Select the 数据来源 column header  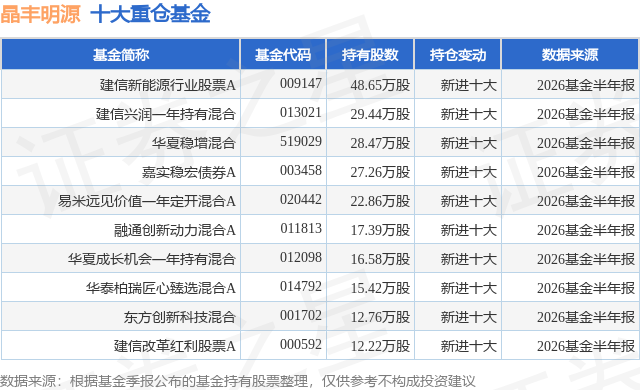pyautogui.click(x=570, y=55)
